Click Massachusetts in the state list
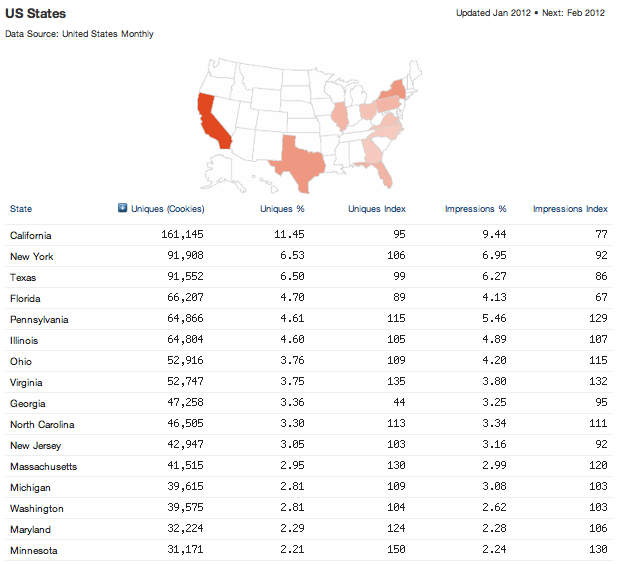619x564 pixels. 43,467
